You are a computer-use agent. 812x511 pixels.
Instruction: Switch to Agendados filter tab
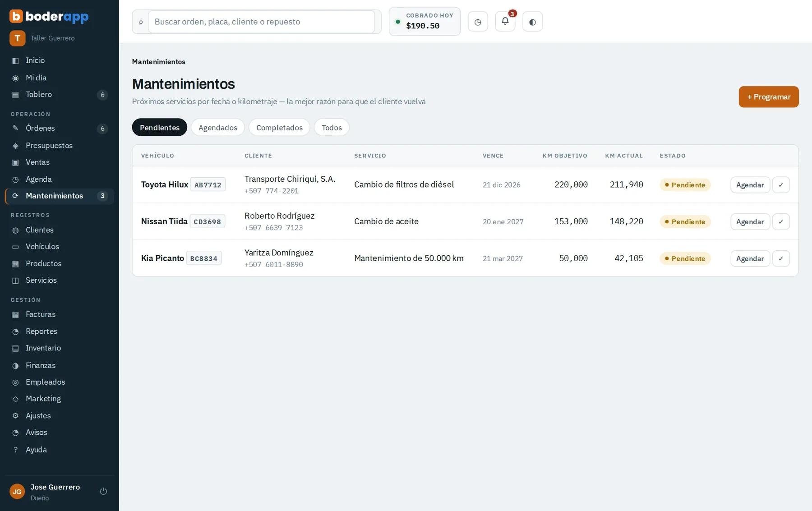(x=218, y=128)
